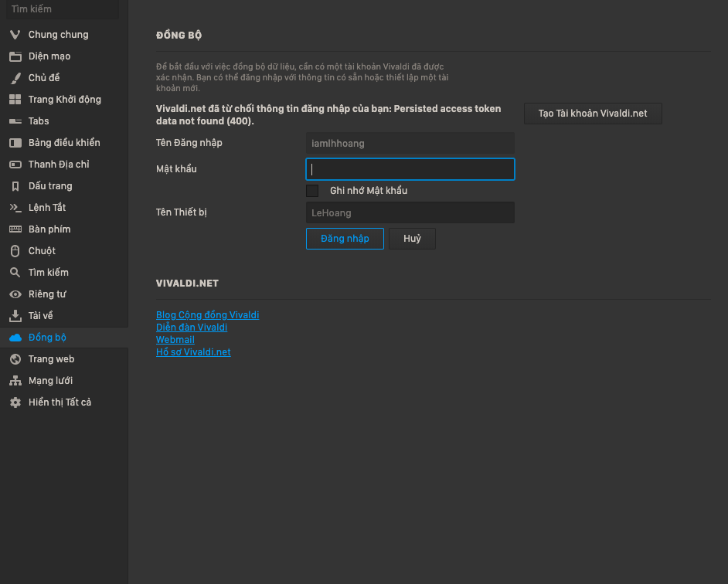Click the Vivaldi logo icon for Chung chung
The width and height of the screenshot is (728, 584).
coord(15,35)
